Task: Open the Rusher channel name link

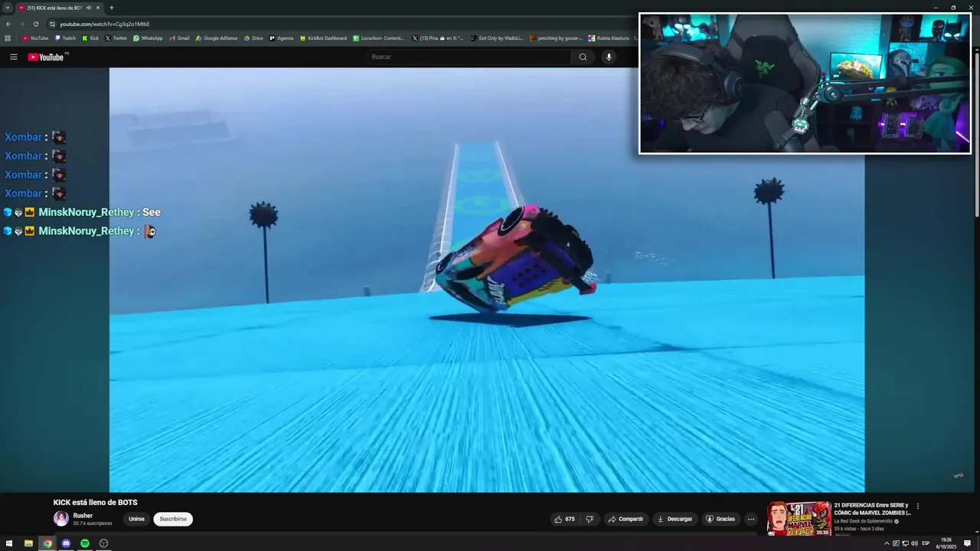Action: (83, 516)
